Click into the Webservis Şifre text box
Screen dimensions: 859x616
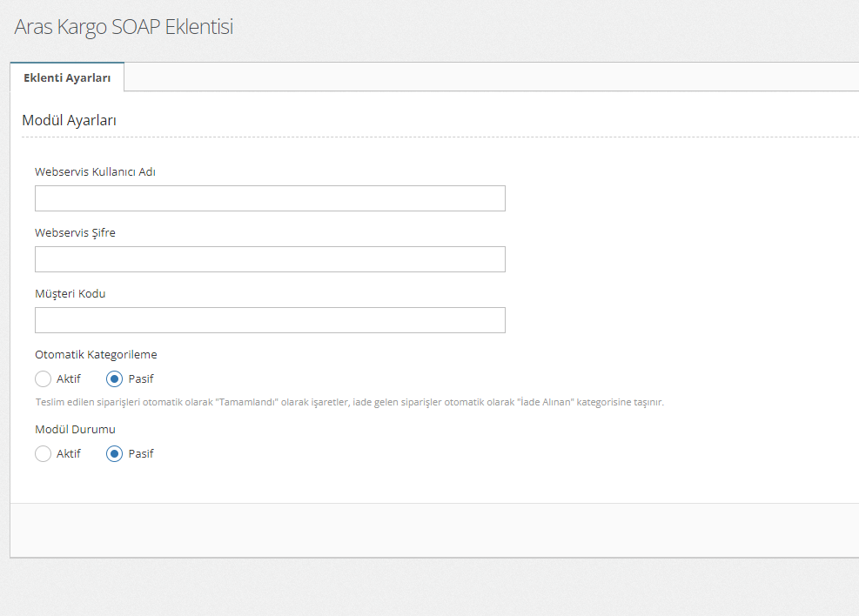(x=270, y=259)
